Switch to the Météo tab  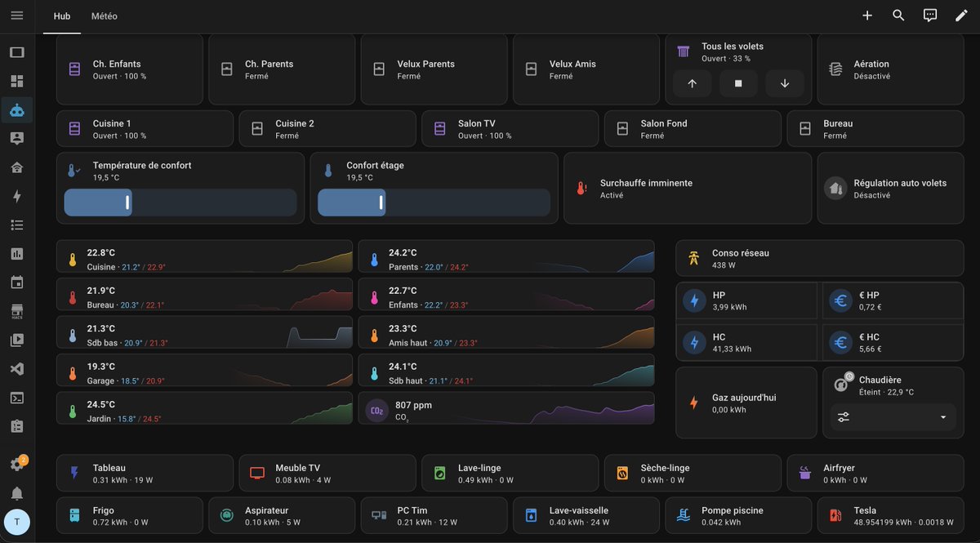[x=104, y=16]
